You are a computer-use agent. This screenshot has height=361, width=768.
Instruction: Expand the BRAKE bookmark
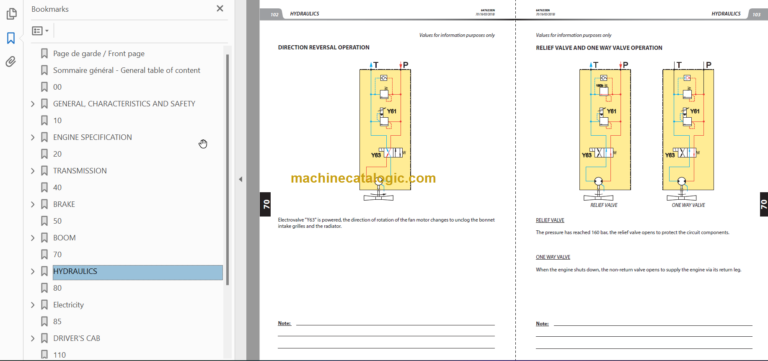click(x=33, y=204)
